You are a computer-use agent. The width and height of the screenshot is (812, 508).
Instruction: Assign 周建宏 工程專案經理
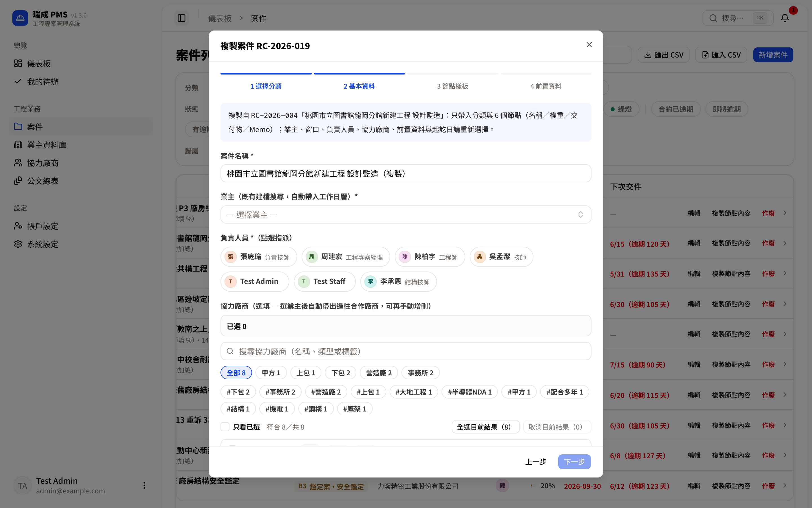[x=346, y=257]
